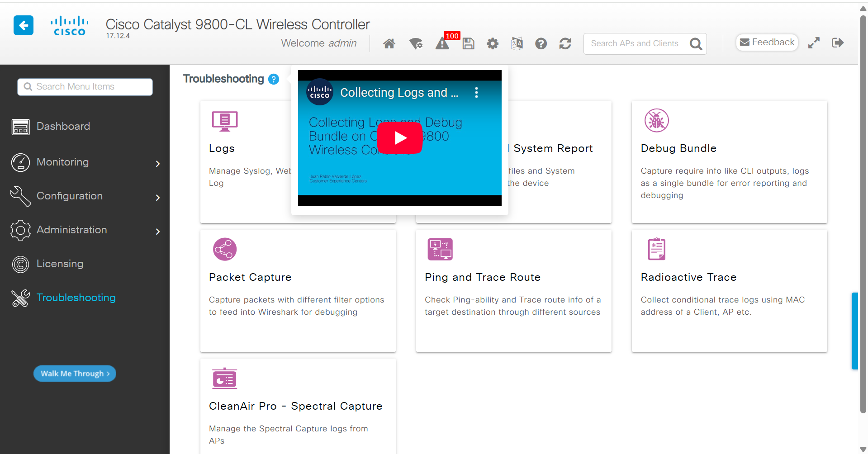Open alerts warning icon with 100 badge
Image resolution: width=868 pixels, height=454 pixels.
[x=442, y=43]
